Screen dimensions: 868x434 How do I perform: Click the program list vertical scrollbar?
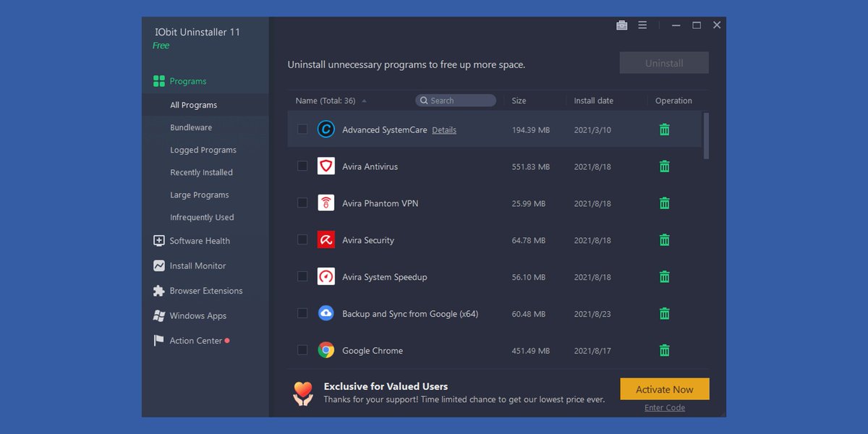coord(706,136)
